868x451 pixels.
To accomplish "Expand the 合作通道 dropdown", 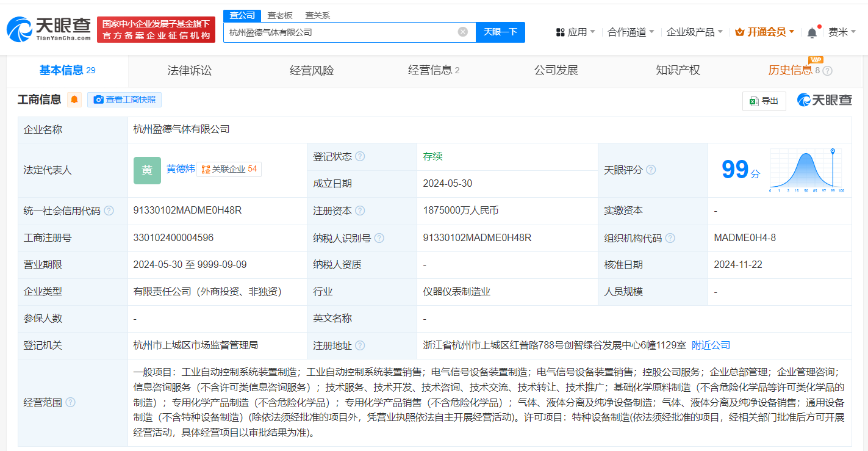I will [x=631, y=32].
